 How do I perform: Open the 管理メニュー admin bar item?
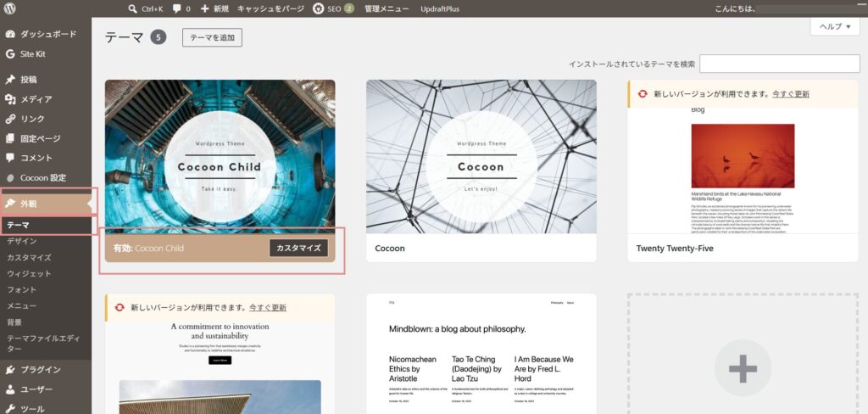(x=387, y=8)
